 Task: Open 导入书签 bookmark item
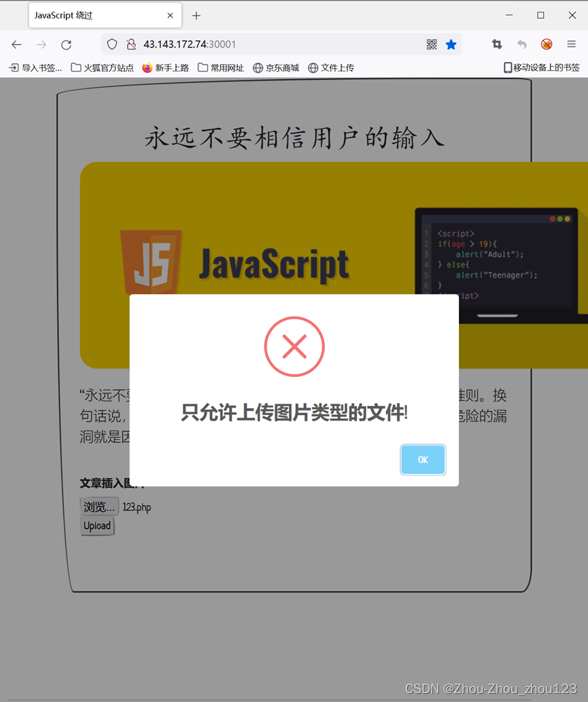[x=36, y=67]
